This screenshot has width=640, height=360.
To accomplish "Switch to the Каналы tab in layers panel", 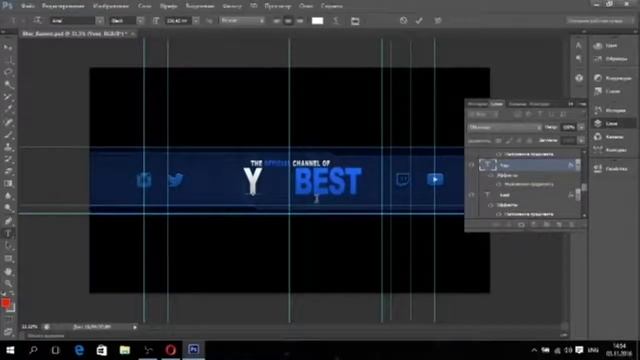I will tap(518, 104).
